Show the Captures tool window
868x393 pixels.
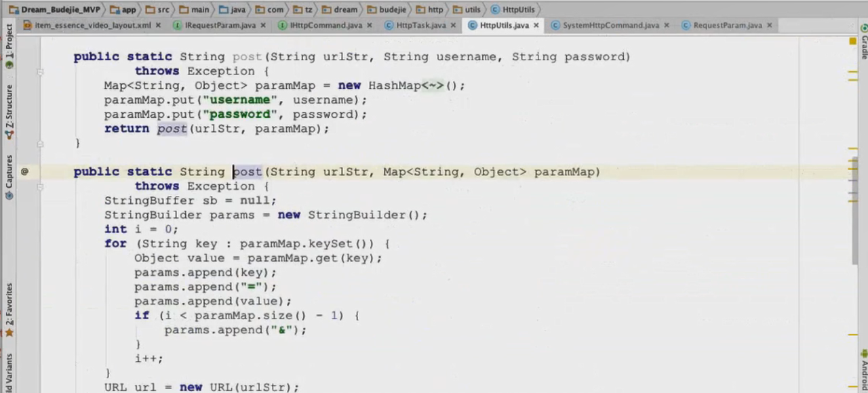pos(9,177)
